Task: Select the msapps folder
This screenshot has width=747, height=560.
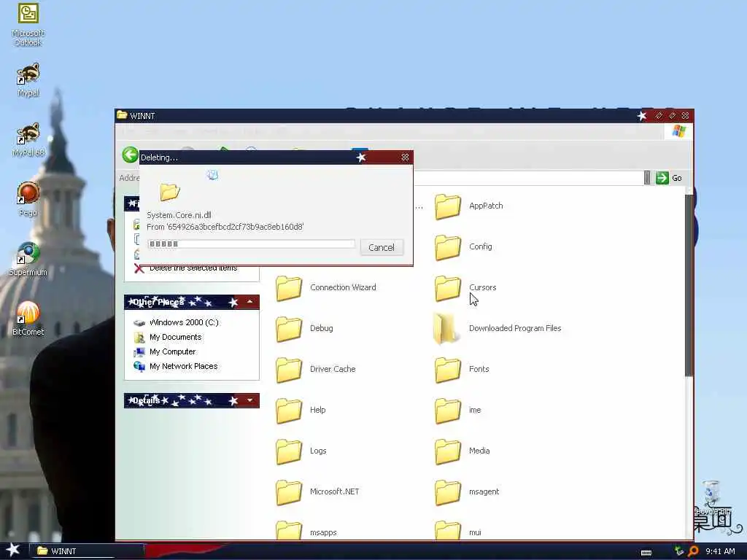Action: click(x=306, y=531)
